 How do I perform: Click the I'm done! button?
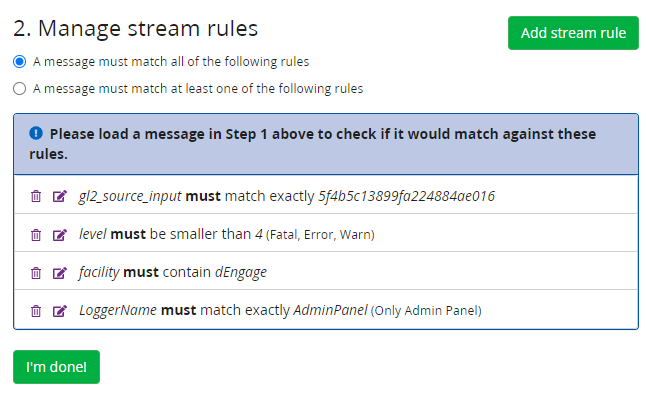pos(56,367)
